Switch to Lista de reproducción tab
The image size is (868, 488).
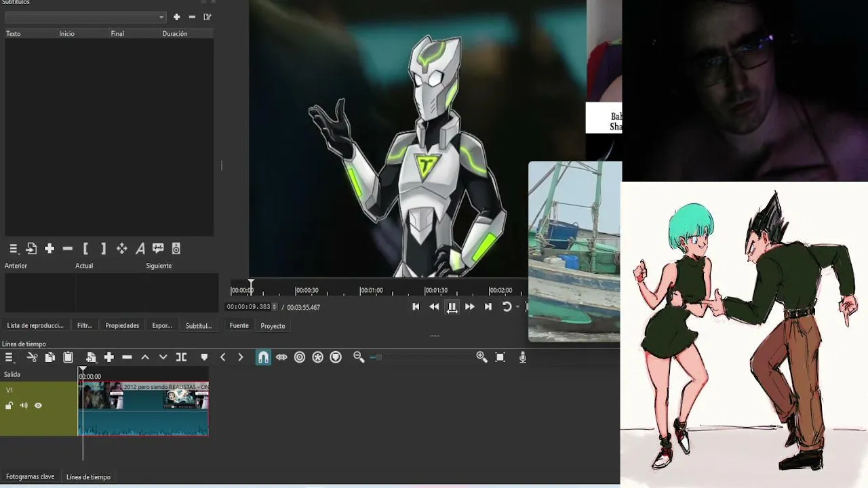pos(35,325)
